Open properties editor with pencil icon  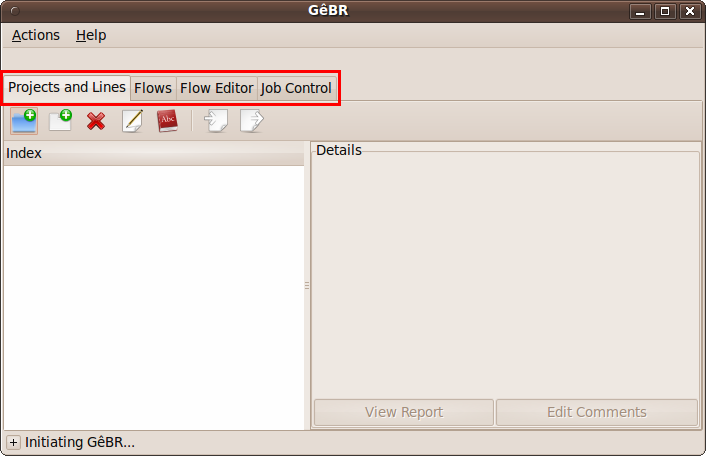pyautogui.click(x=132, y=121)
